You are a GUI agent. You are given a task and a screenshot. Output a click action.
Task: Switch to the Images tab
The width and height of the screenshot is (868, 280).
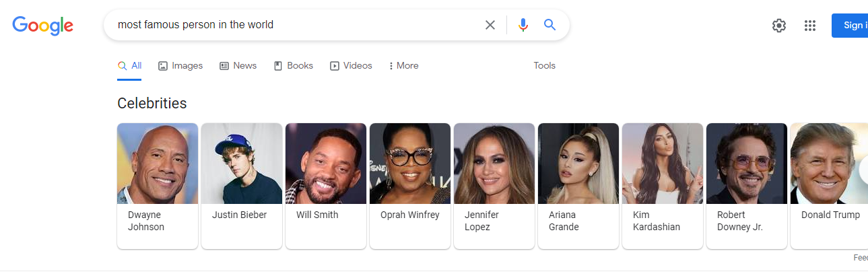tap(180, 66)
